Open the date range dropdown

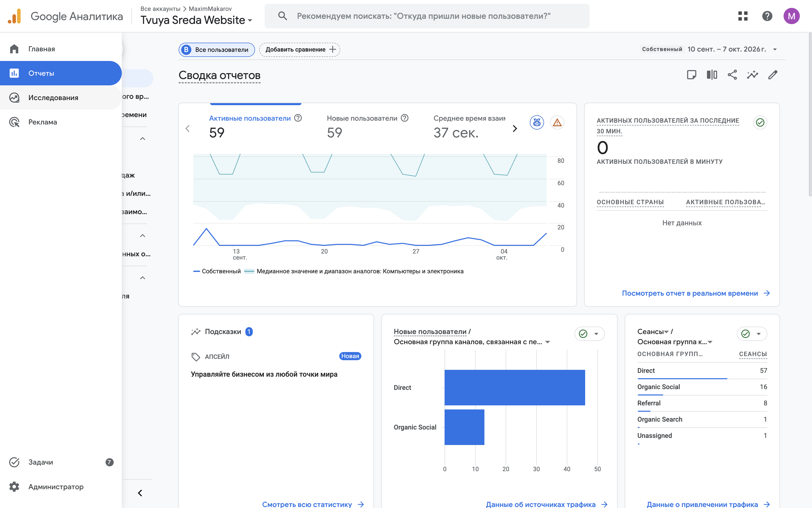[x=709, y=49]
